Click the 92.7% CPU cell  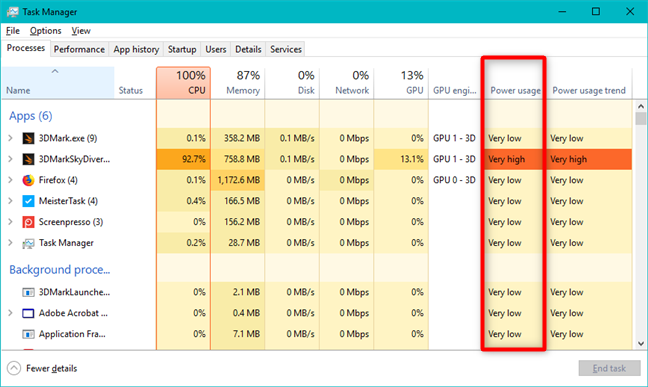coord(183,159)
